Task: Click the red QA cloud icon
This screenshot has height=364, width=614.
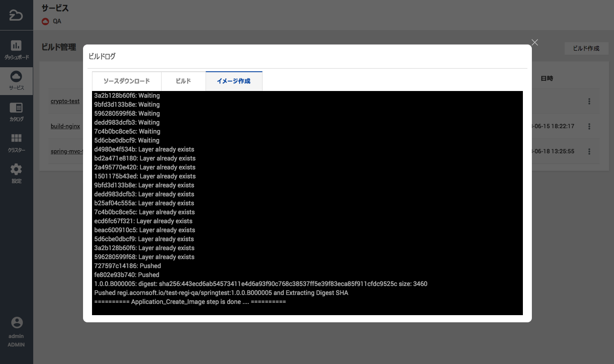Action: tap(45, 21)
